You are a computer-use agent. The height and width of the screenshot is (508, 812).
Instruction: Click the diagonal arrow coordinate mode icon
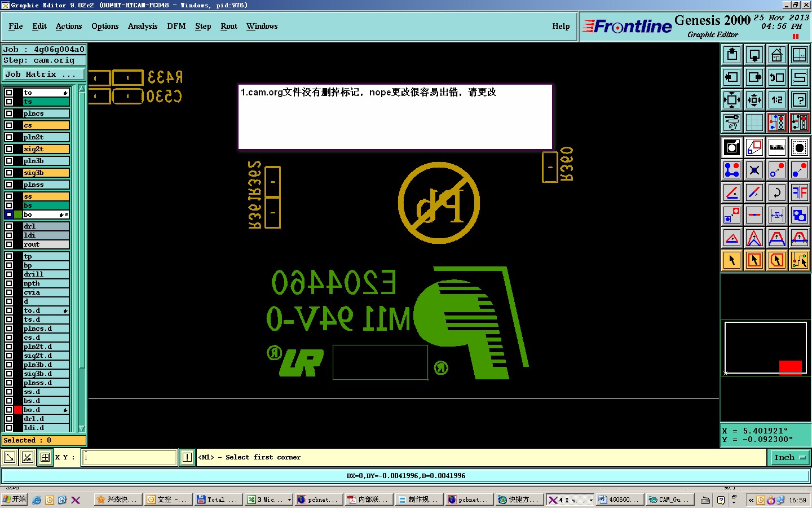[9, 457]
